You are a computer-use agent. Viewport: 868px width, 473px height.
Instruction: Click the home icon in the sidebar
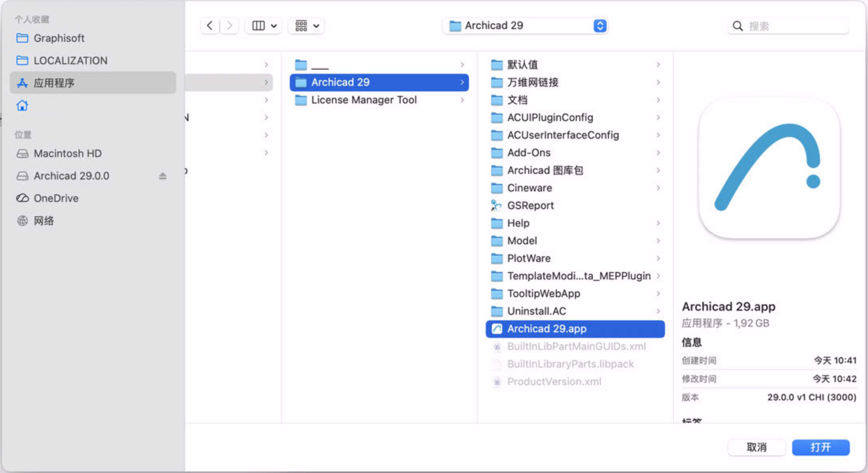click(x=22, y=105)
